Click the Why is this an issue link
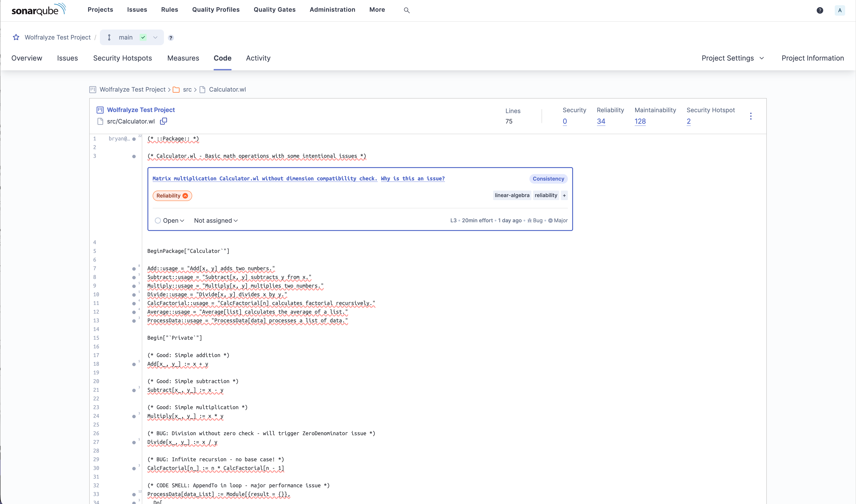856x504 pixels. pyautogui.click(x=412, y=178)
